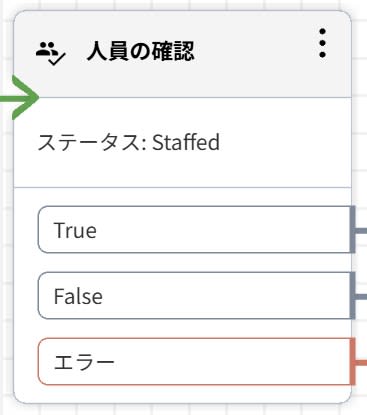Click the True label text
Viewport: 367px width, 415px height.
click(x=75, y=230)
